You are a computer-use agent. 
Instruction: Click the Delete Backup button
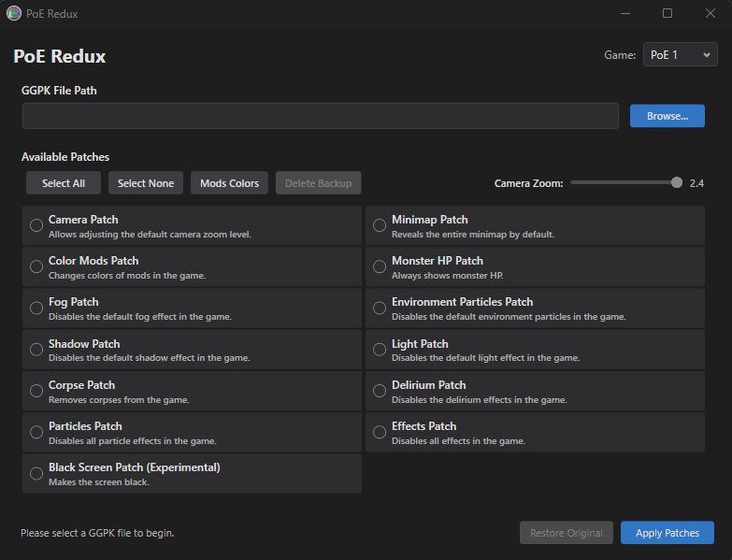[319, 183]
